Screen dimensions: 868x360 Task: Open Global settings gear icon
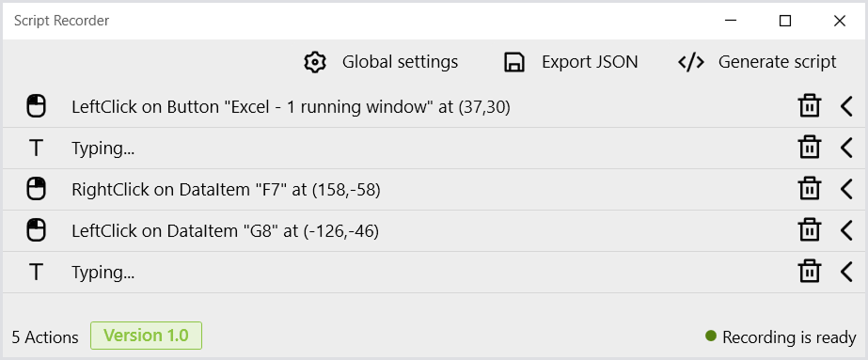315,62
